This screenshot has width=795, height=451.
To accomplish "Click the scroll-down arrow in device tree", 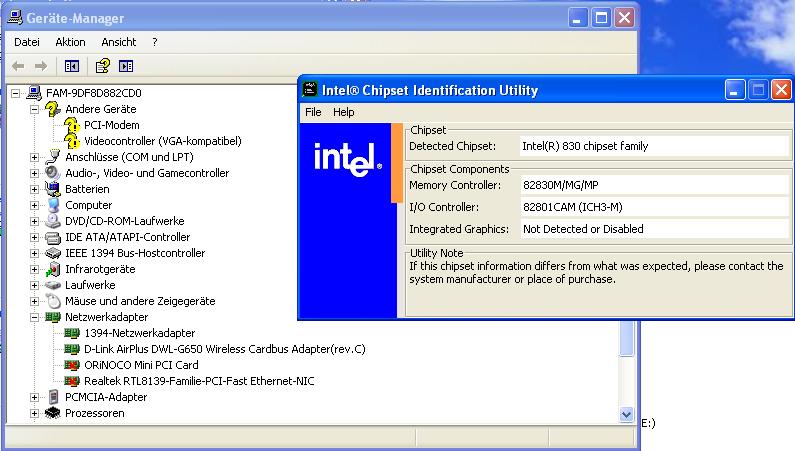I will 627,415.
